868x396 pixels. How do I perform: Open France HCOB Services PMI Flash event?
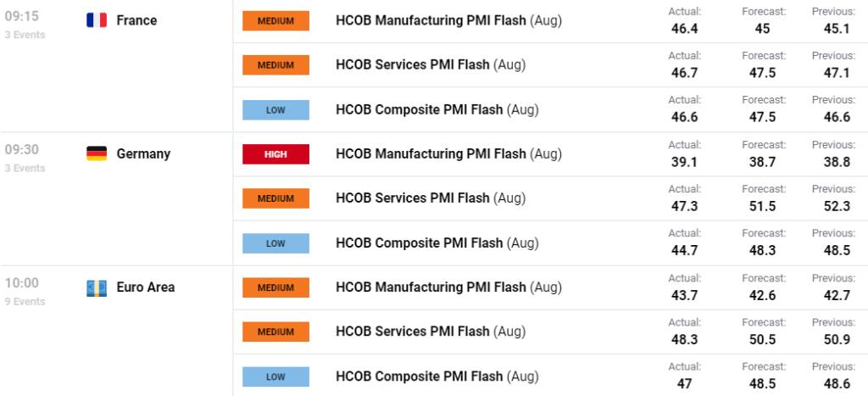click(x=431, y=64)
